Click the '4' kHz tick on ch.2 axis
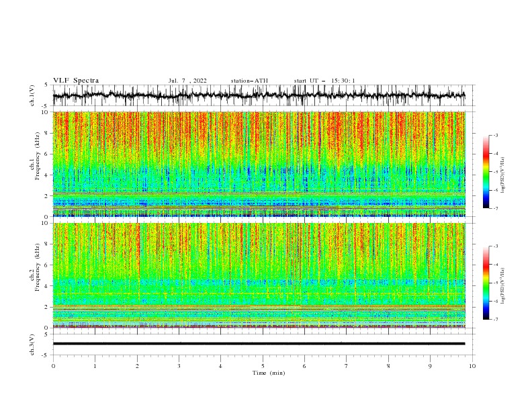The height and width of the screenshot is (411, 532). pos(47,286)
